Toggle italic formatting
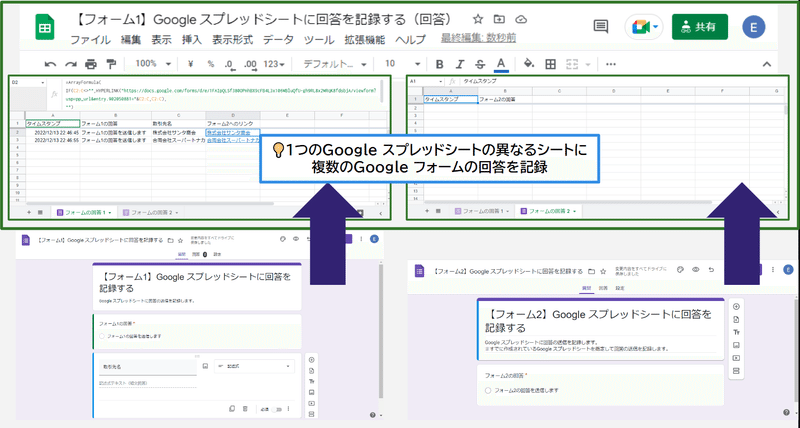800x428 pixels. click(x=460, y=64)
